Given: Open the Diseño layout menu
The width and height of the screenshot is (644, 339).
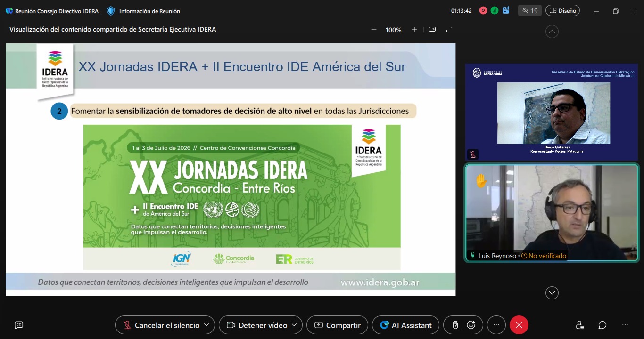Looking at the screenshot, I should pyautogui.click(x=562, y=11).
